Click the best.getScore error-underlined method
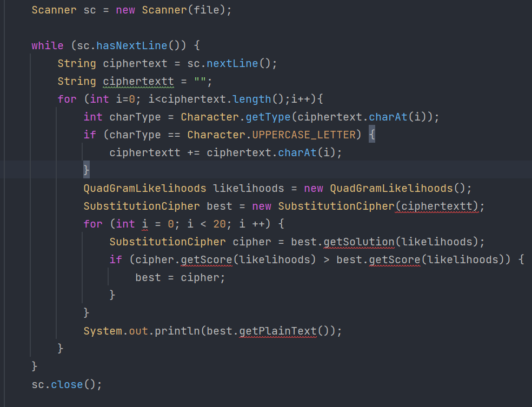The height and width of the screenshot is (407, 532). pyautogui.click(x=395, y=260)
